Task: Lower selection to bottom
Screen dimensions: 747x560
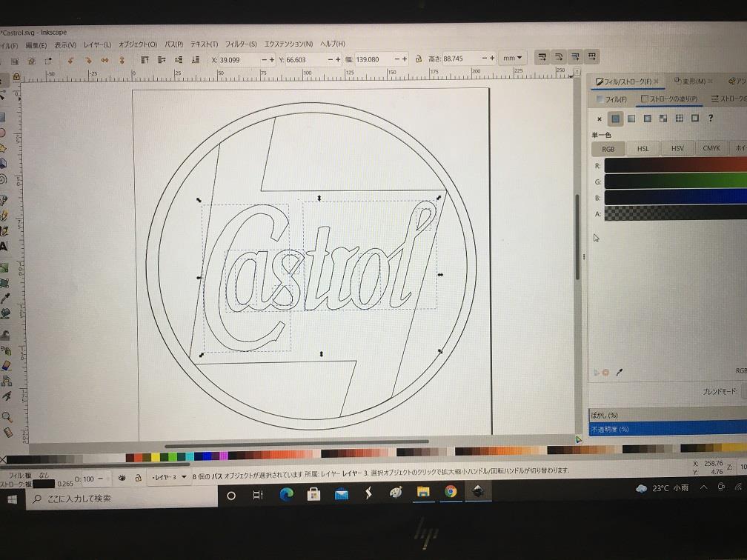Action: [196, 60]
